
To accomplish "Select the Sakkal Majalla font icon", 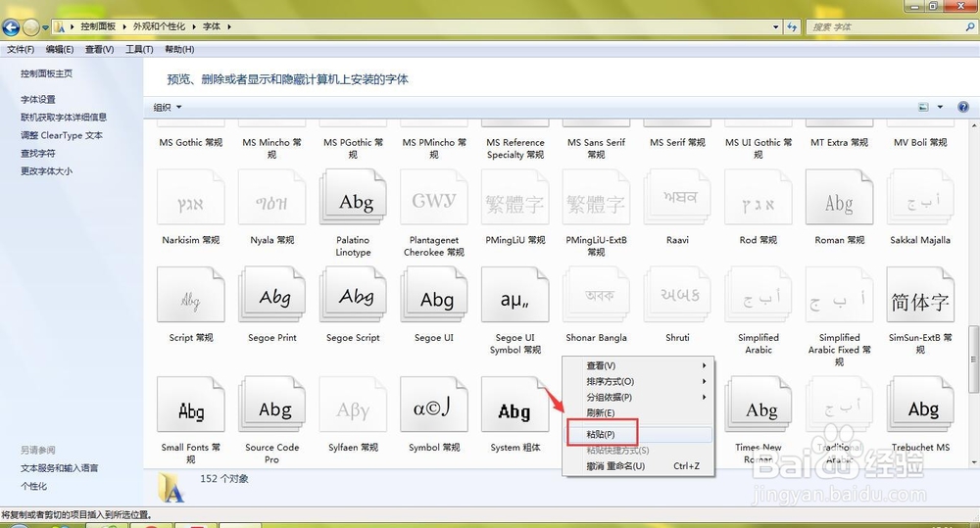I will click(920, 198).
